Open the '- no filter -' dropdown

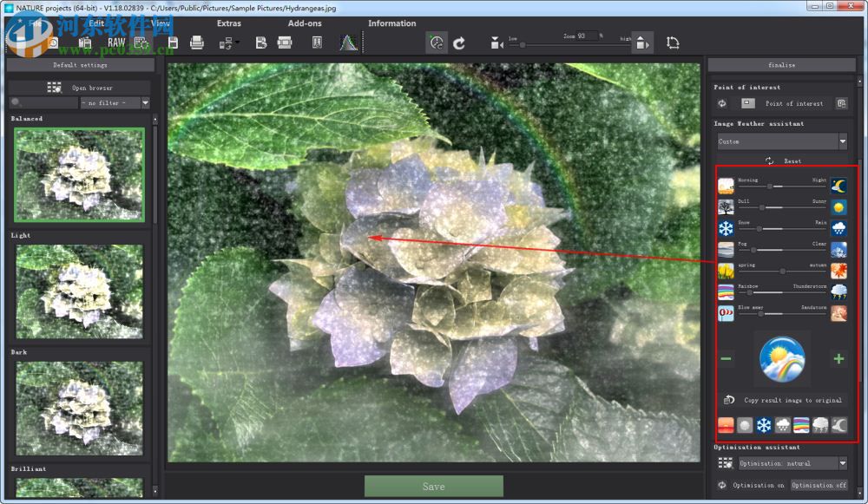(114, 102)
